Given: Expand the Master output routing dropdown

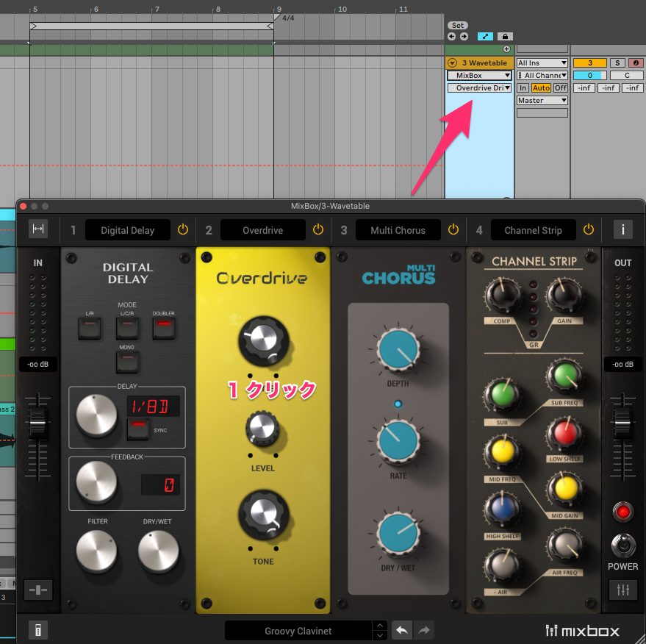Looking at the screenshot, I should coord(542,101).
